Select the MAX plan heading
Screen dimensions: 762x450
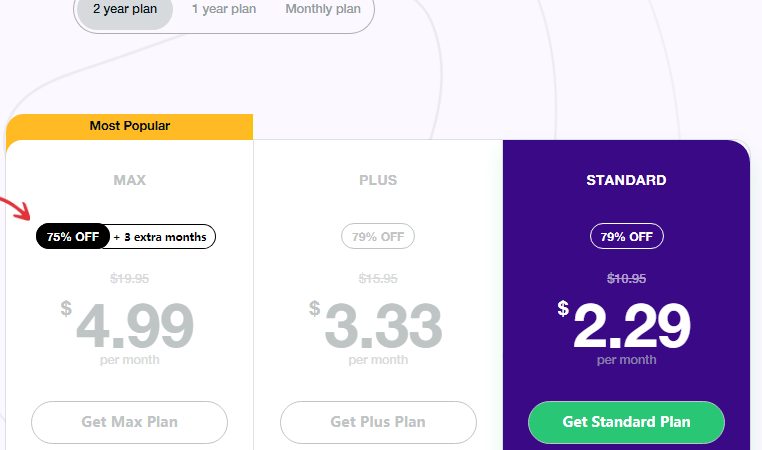(129, 180)
